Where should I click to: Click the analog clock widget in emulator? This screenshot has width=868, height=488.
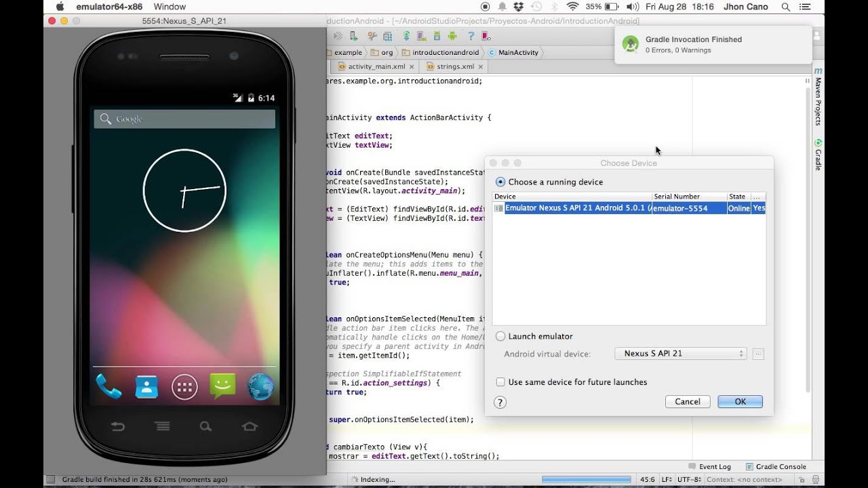(x=184, y=190)
